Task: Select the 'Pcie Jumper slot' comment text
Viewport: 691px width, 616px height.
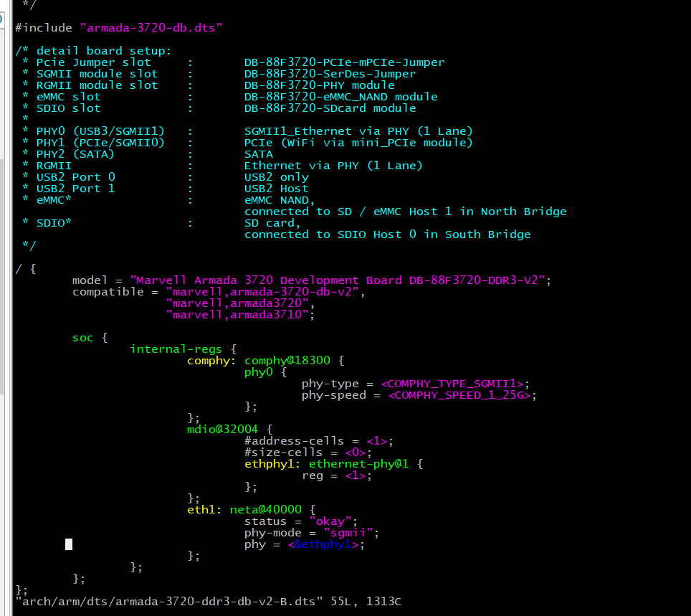Action: click(x=93, y=62)
